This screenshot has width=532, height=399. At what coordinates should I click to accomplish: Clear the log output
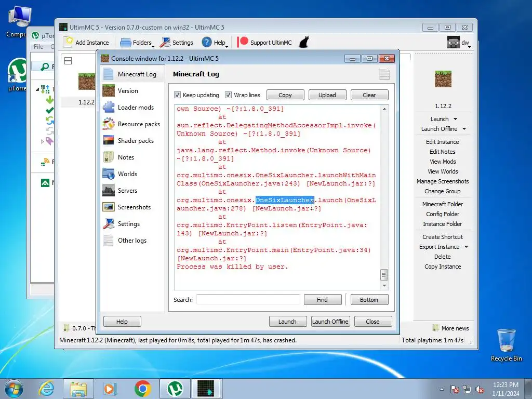coord(369,95)
